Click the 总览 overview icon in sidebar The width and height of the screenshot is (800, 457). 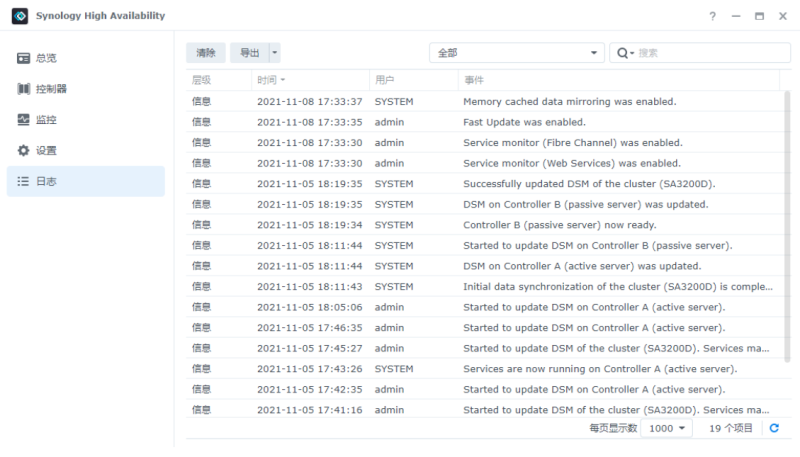tap(23, 58)
